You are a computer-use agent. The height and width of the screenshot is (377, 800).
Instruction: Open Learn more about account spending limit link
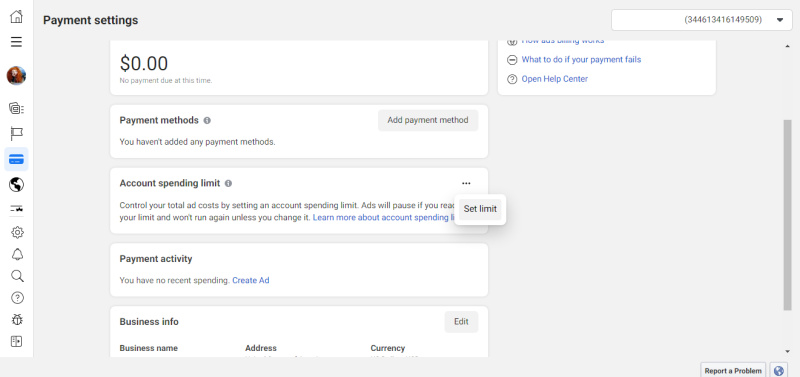click(x=384, y=217)
